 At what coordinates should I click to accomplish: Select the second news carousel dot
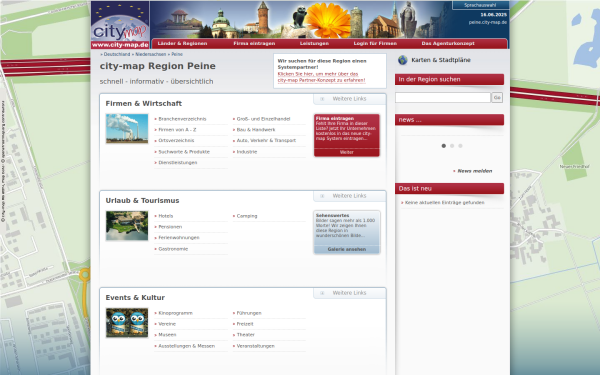[452, 146]
